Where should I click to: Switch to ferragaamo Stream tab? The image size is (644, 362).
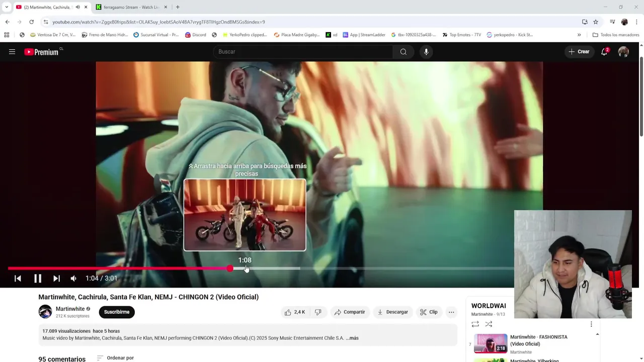[131, 7]
